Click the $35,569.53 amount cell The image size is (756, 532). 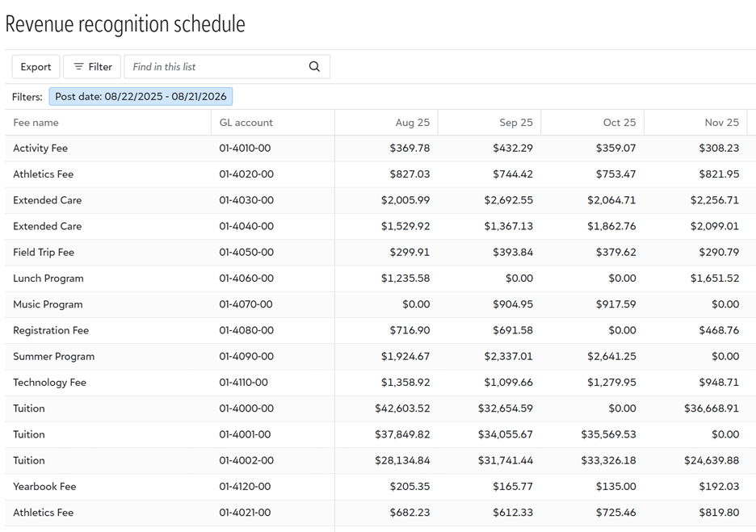point(608,434)
